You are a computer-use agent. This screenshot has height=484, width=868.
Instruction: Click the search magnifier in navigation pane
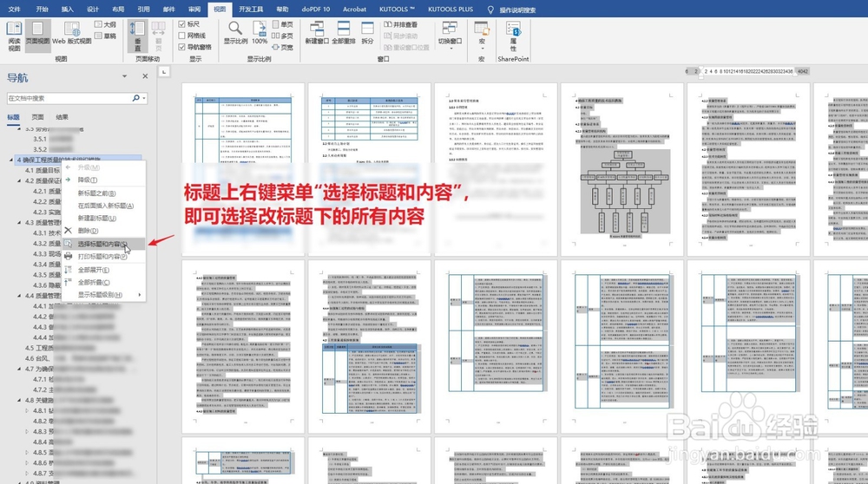point(135,98)
